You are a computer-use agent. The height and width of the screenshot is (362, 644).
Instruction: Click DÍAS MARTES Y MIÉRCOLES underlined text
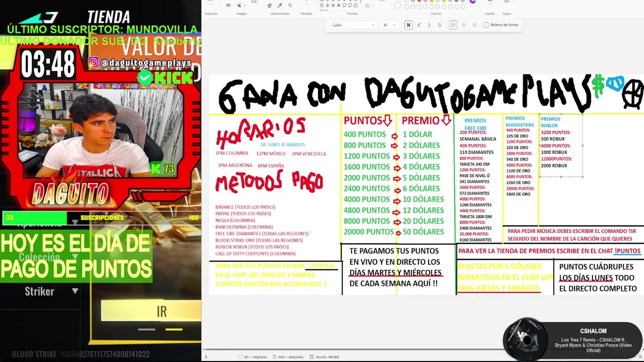395,273
